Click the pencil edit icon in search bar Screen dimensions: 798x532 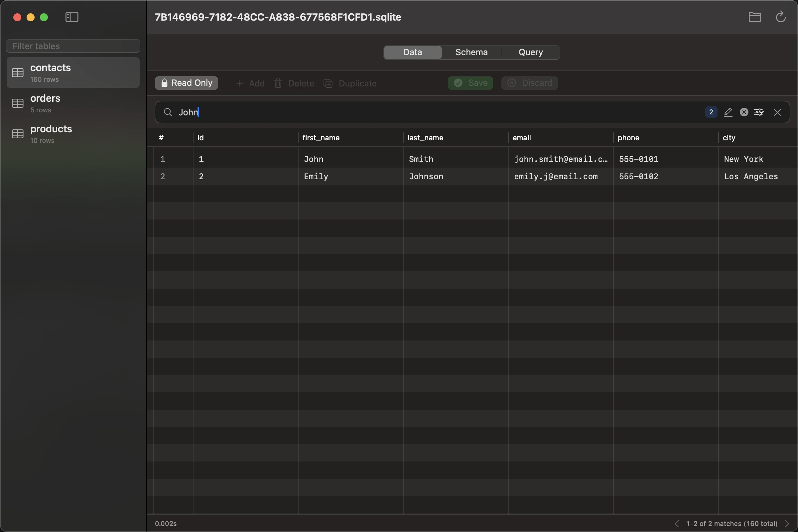click(x=728, y=112)
